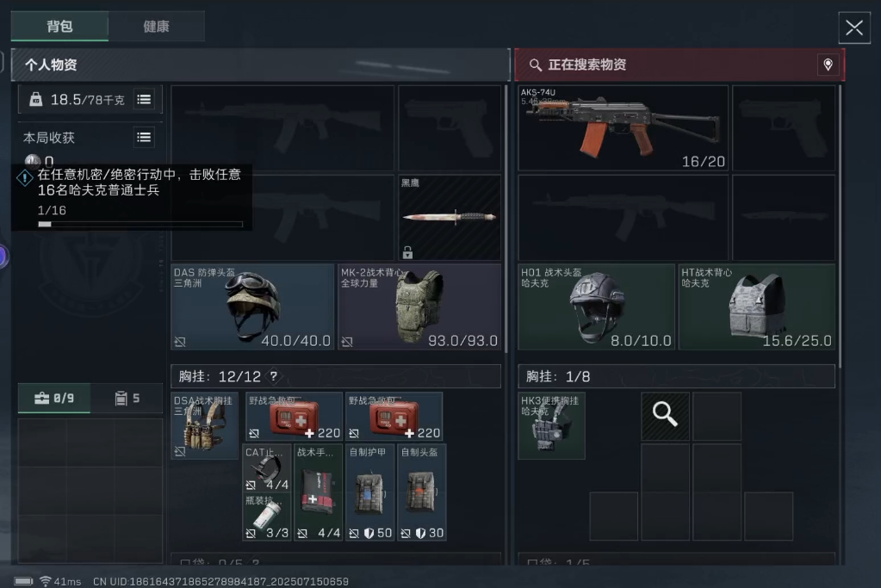Click the 正在搜索物资 header text
Image resolution: width=881 pixels, height=588 pixels.
[587, 65]
